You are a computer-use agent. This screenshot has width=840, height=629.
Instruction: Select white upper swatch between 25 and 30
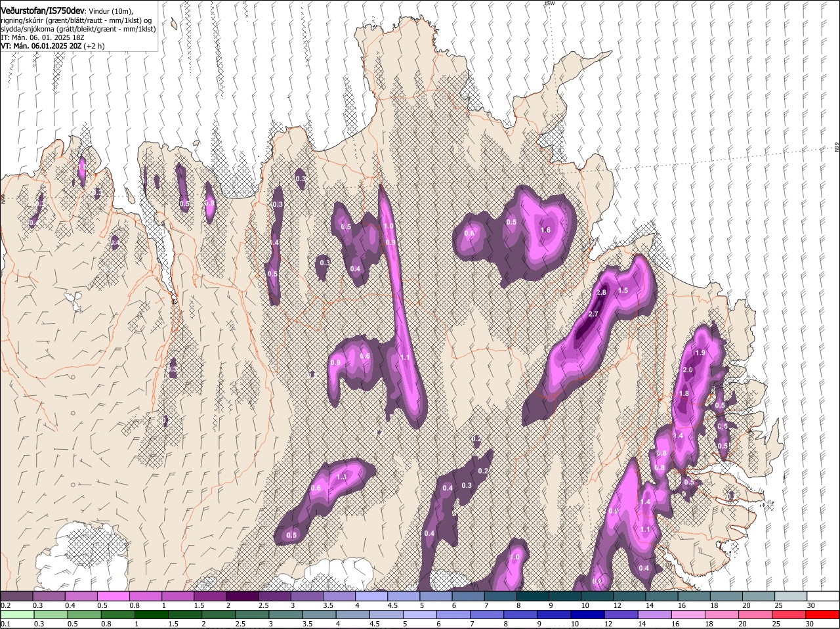tap(791, 596)
